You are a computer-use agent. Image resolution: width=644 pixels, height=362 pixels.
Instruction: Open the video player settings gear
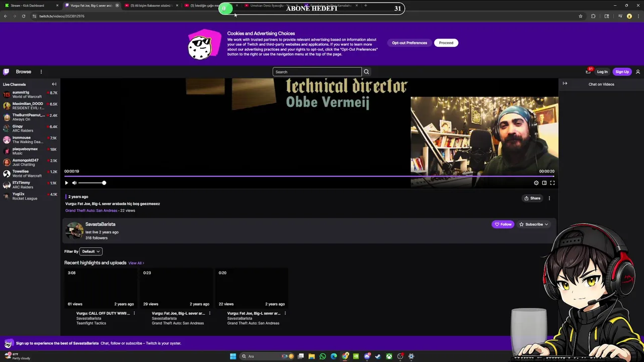pyautogui.click(x=536, y=183)
